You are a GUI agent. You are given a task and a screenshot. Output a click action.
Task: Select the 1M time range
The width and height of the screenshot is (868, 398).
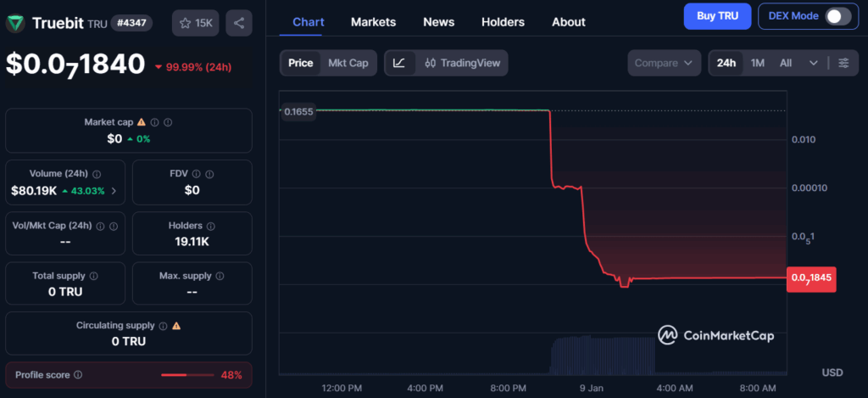point(758,63)
